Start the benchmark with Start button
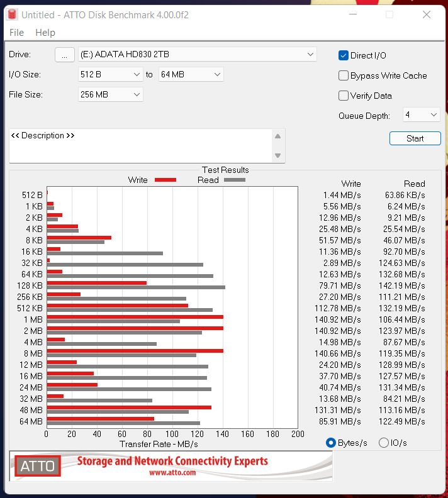 415,138
